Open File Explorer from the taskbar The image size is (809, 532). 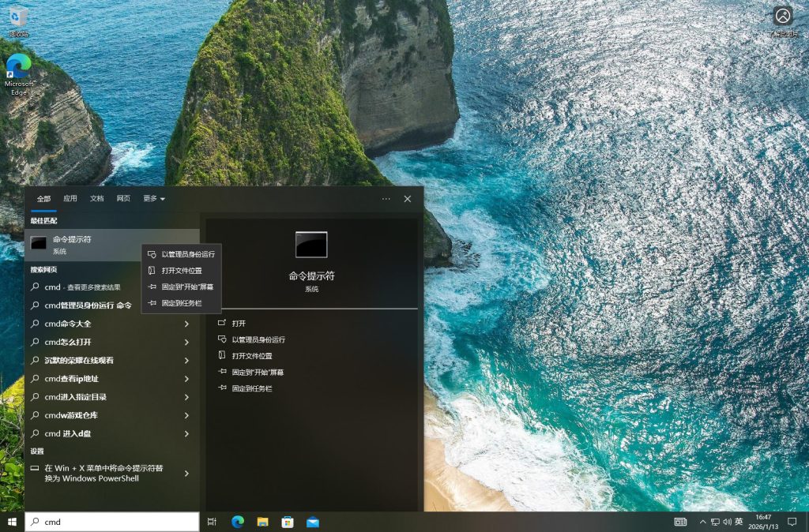tap(262, 522)
